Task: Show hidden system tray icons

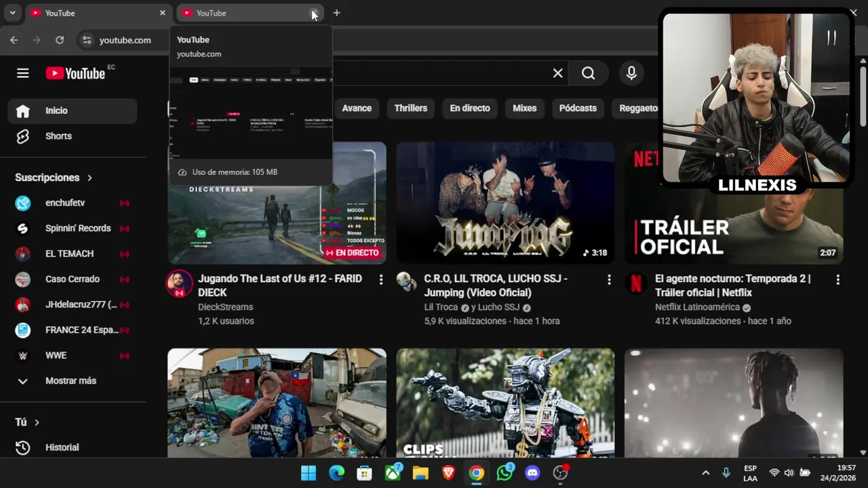Action: tap(705, 473)
